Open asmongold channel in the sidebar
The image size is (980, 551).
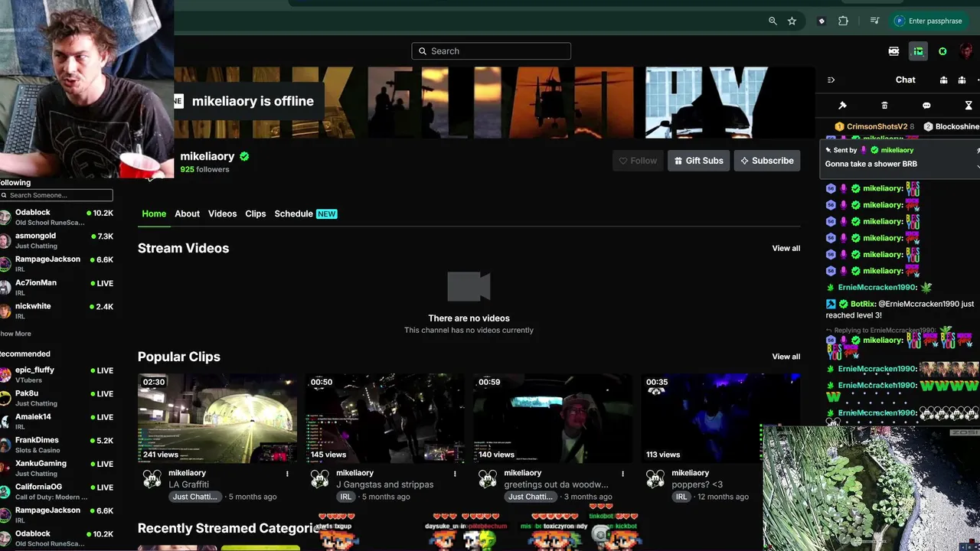pos(57,240)
